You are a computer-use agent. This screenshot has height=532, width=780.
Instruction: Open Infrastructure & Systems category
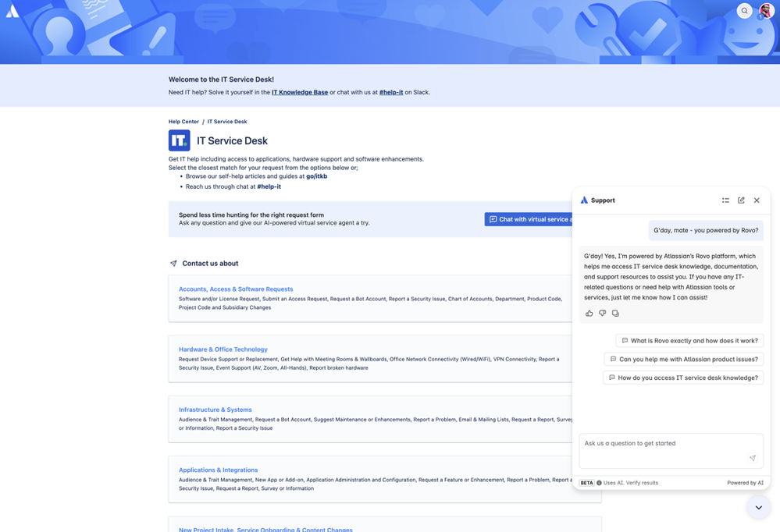pyautogui.click(x=215, y=410)
